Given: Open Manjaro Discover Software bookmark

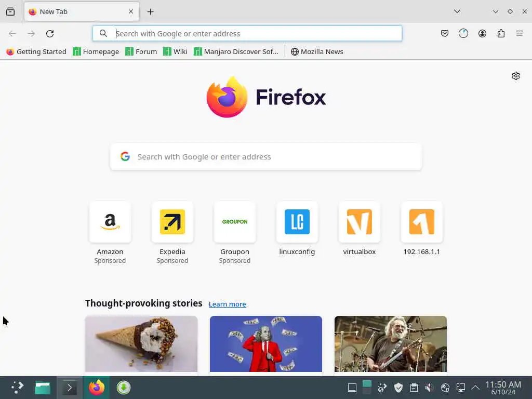Looking at the screenshot, I should [236, 51].
